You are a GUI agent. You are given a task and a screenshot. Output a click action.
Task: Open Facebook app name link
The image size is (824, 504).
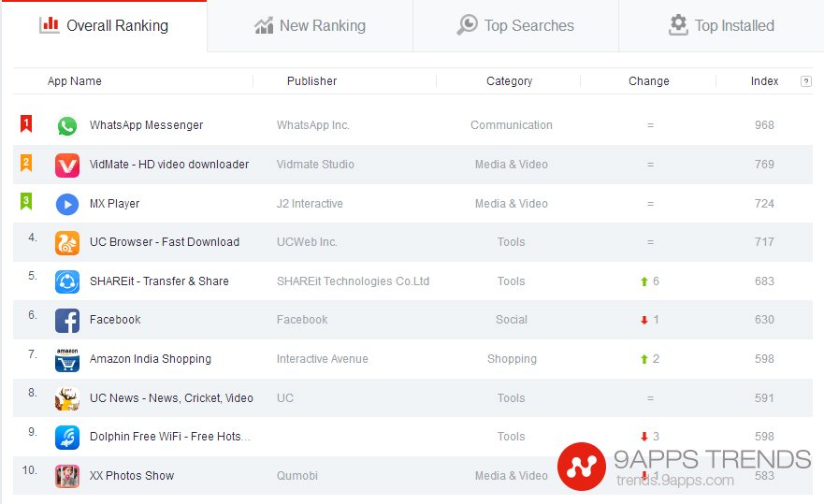pyautogui.click(x=115, y=320)
